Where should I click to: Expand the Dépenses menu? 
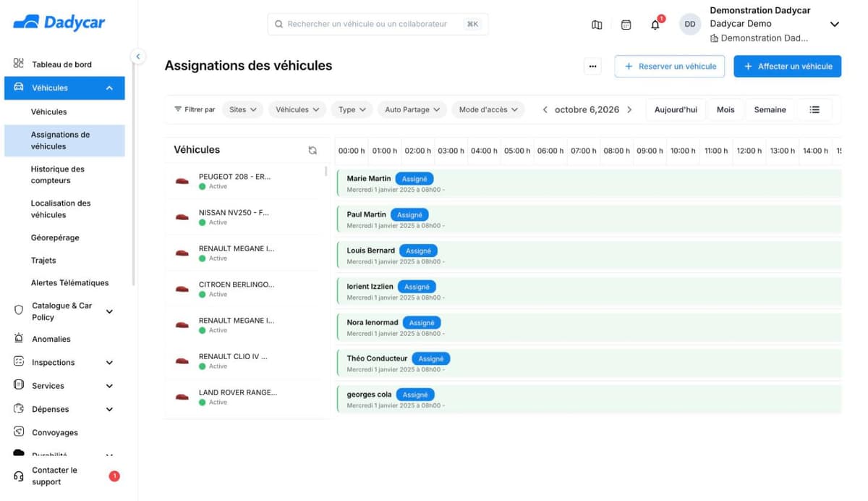click(x=109, y=409)
